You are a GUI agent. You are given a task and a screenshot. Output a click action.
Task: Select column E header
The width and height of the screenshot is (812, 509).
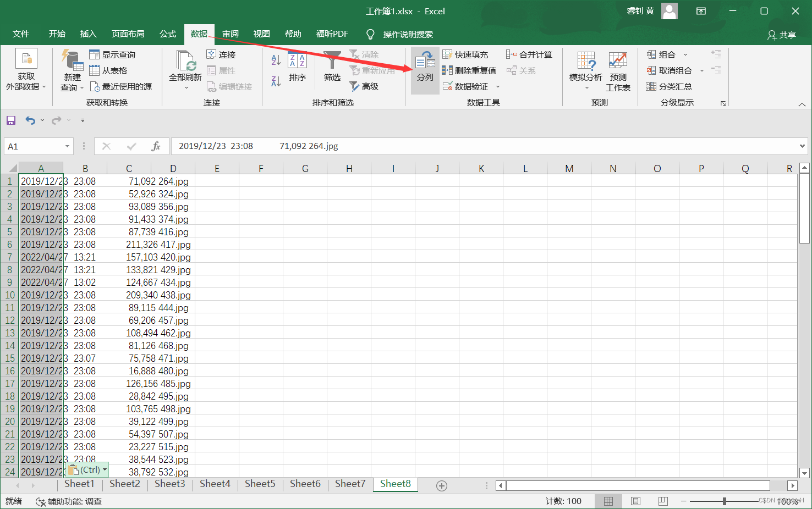(217, 168)
